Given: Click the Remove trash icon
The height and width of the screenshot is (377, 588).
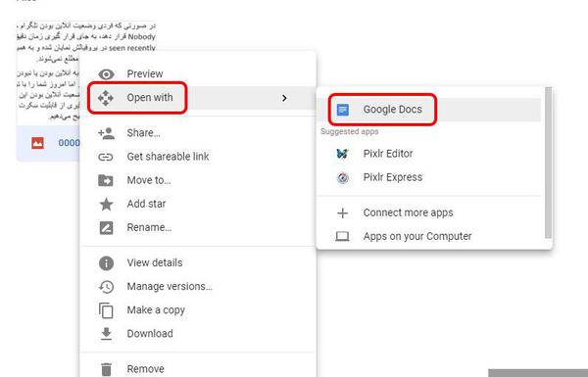Looking at the screenshot, I should point(107,369).
